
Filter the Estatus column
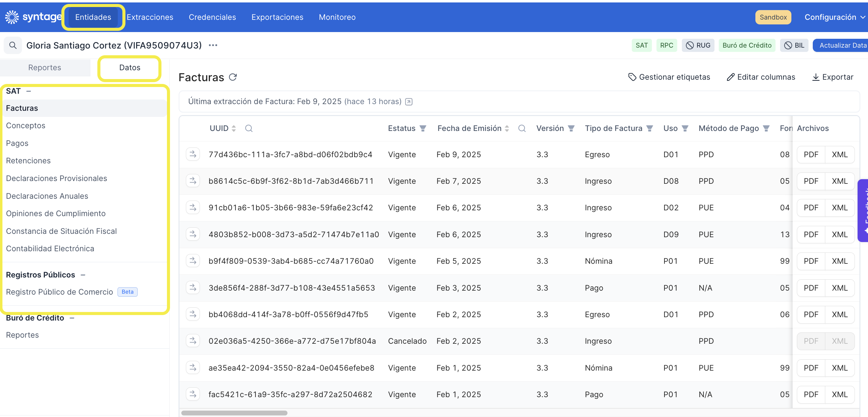tap(423, 128)
